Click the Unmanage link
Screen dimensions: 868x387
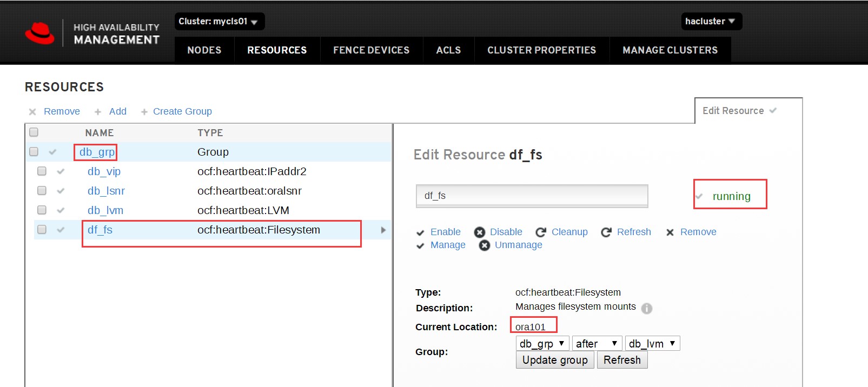click(519, 245)
